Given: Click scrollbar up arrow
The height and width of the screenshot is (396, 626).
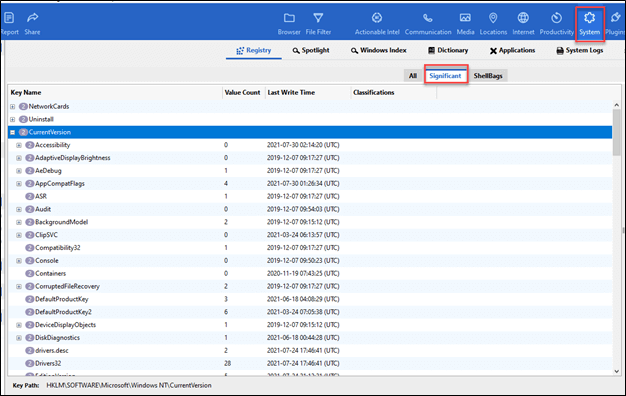Looking at the screenshot, I should click(x=616, y=105).
